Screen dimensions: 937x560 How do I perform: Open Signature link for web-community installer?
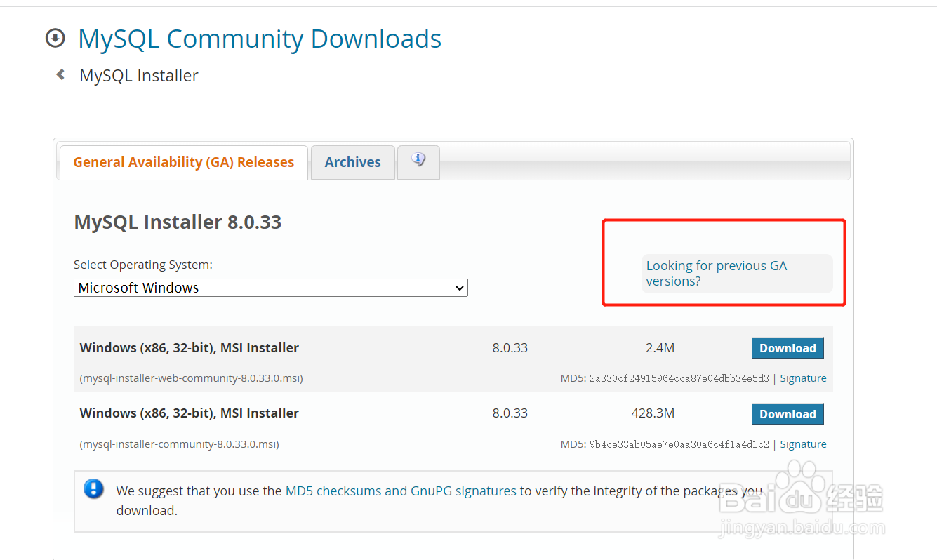click(x=803, y=378)
